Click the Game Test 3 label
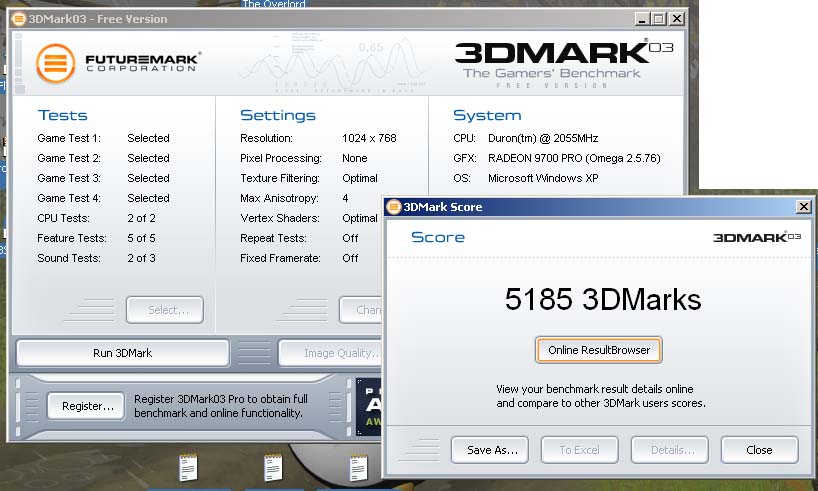Viewport: 818px width, 491px height. (69, 178)
